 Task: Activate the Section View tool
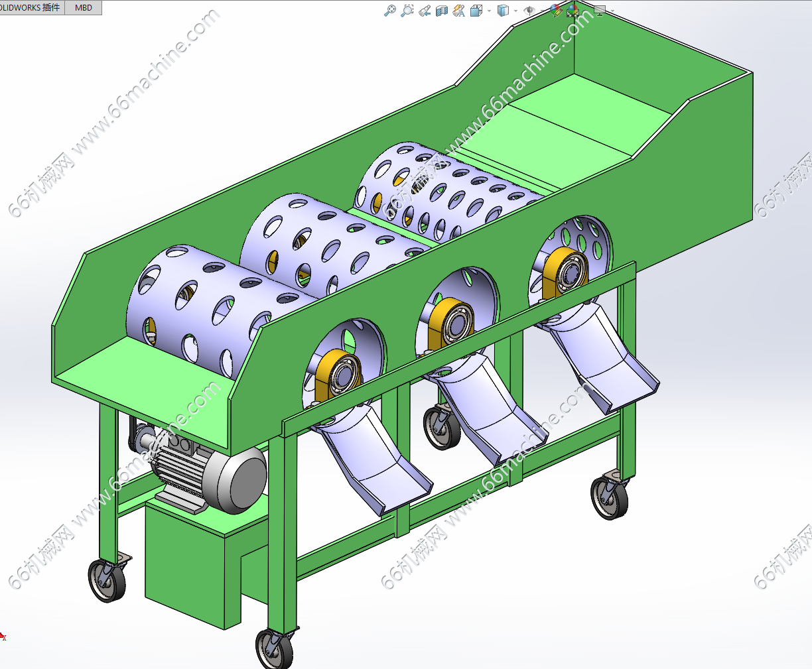pyautogui.click(x=442, y=10)
